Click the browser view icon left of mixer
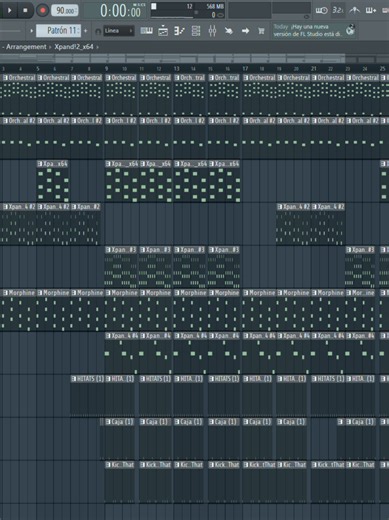This screenshot has height=520, width=389. (x=196, y=31)
